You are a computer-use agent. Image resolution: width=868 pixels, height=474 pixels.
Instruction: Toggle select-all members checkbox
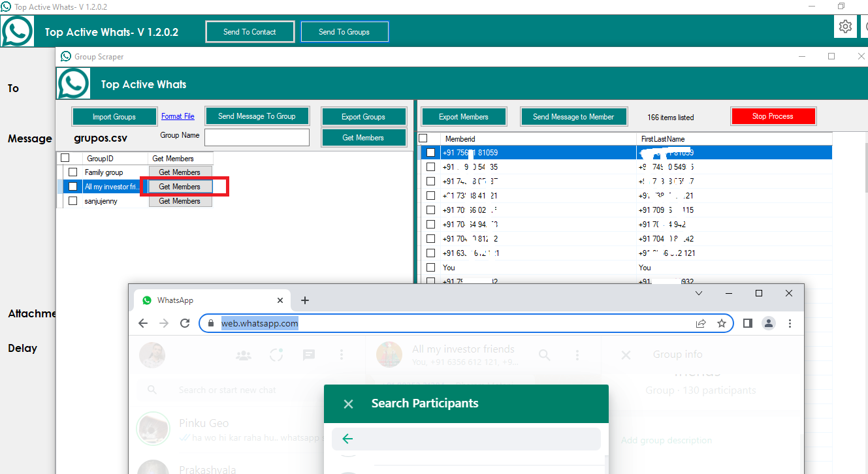(x=423, y=138)
